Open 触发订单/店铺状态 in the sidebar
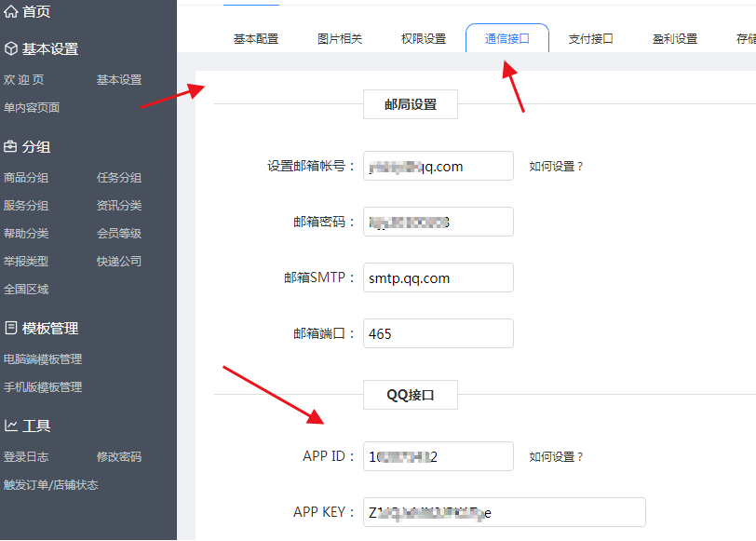Image resolution: width=756 pixels, height=541 pixels. (x=51, y=484)
